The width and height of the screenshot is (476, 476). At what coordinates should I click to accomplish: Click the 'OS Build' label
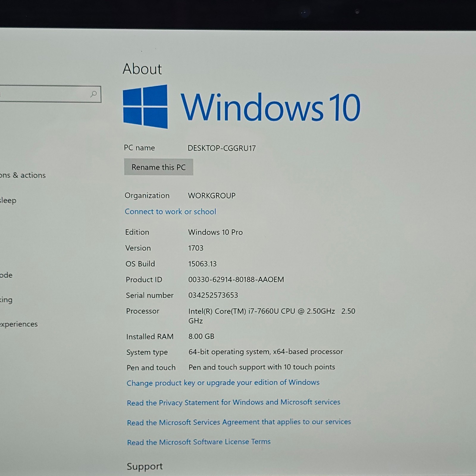(x=140, y=264)
